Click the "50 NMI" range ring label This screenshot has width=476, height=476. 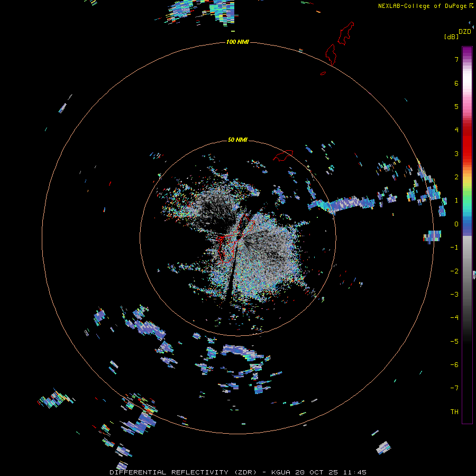[x=237, y=140]
